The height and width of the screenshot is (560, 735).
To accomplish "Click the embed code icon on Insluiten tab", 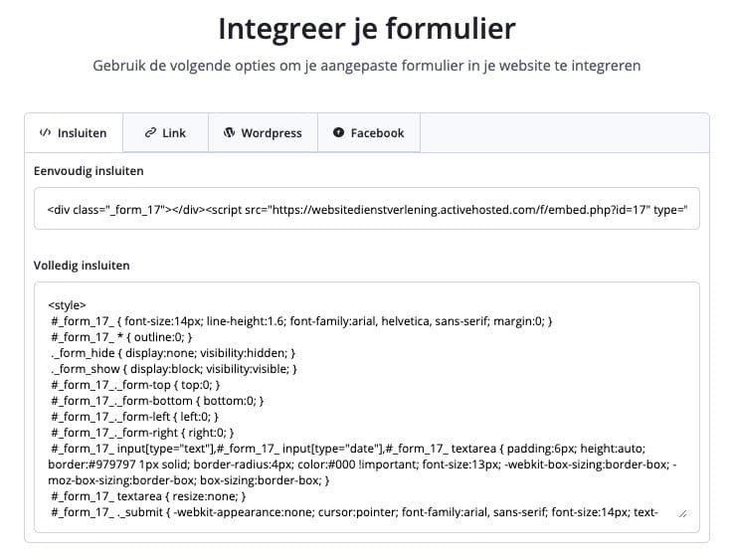I will point(45,132).
